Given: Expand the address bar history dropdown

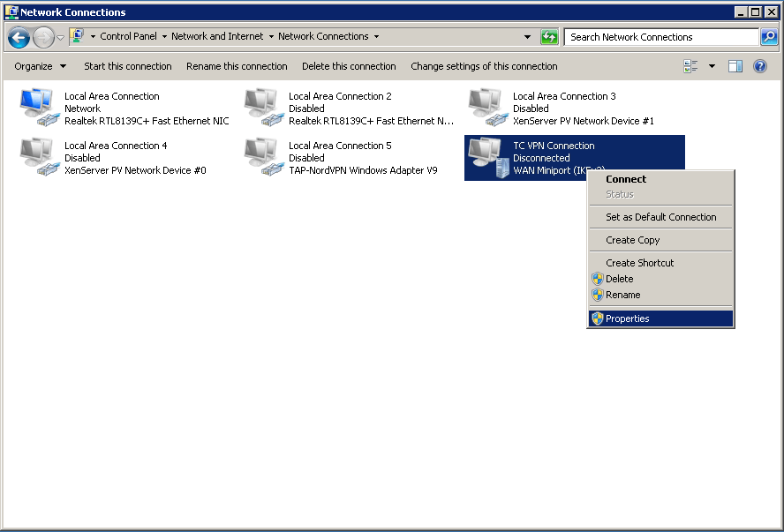Looking at the screenshot, I should pos(528,37).
